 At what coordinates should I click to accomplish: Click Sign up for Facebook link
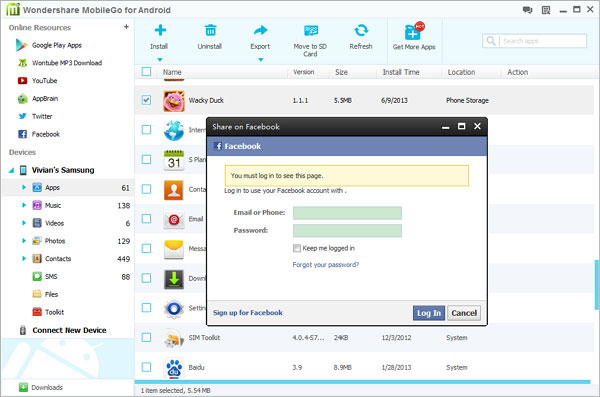(x=248, y=313)
